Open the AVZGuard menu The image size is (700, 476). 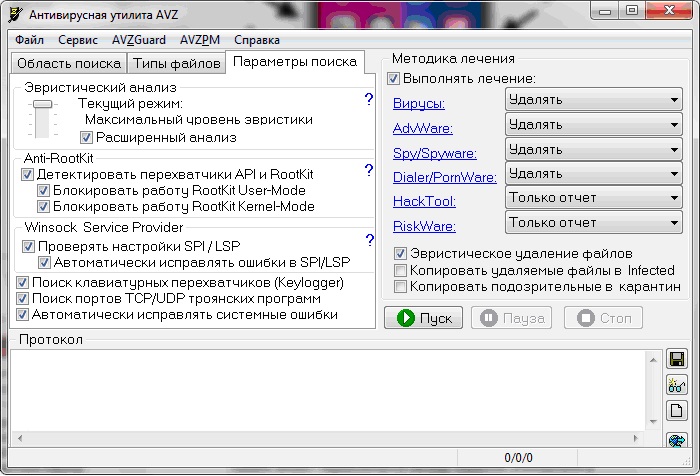coord(138,40)
